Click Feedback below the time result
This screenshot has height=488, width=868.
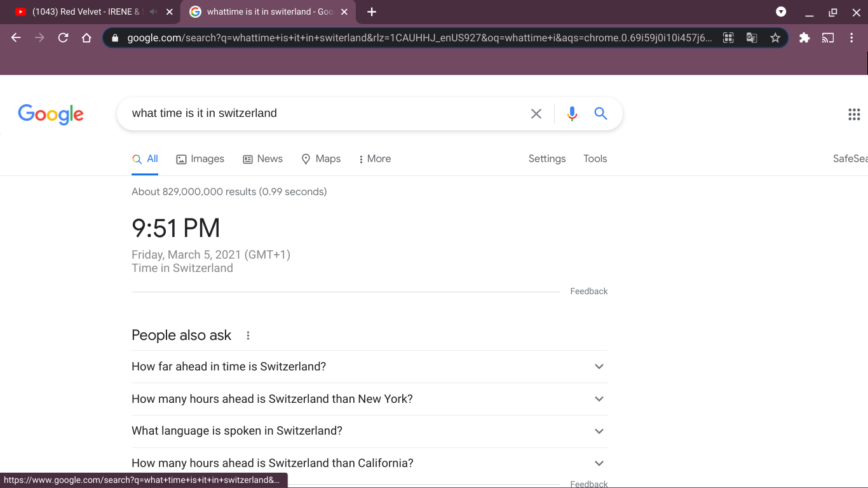589,292
